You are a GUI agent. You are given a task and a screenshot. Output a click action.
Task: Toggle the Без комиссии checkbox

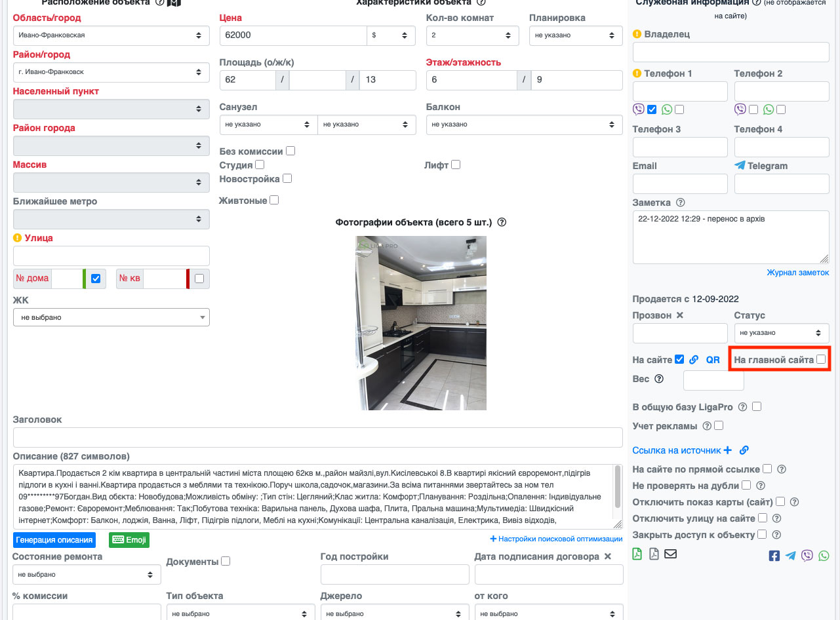point(290,151)
